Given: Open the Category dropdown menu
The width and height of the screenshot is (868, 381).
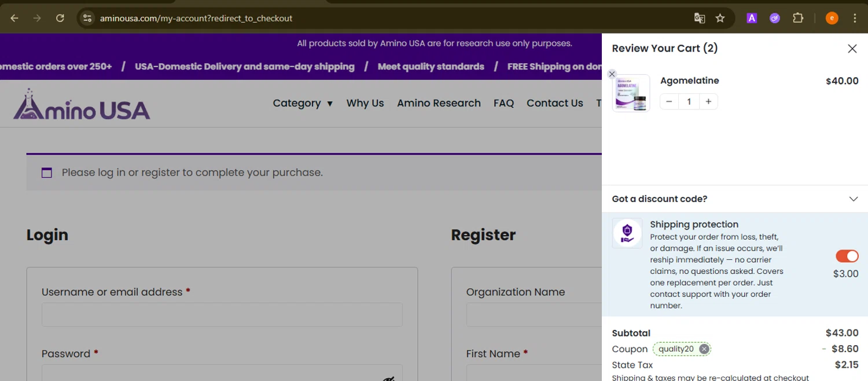Looking at the screenshot, I should click(x=303, y=103).
